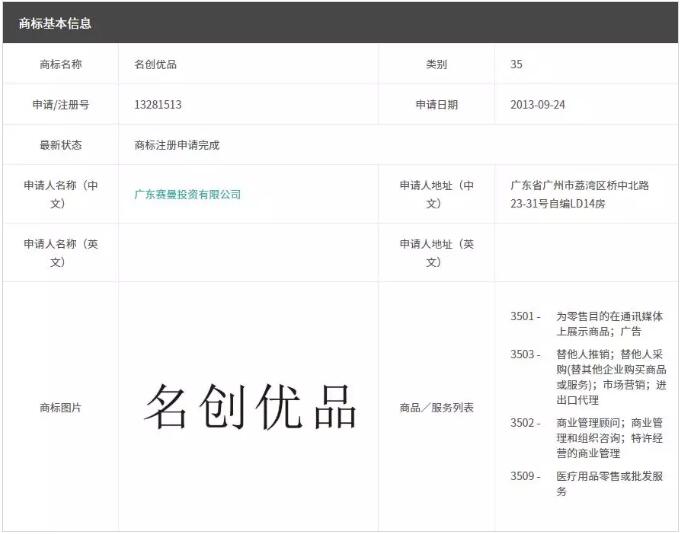
Task: Click the 申请日期 label cell
Action: (x=436, y=104)
